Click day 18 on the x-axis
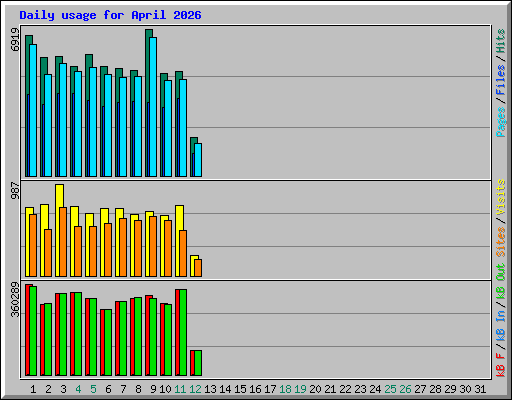Screen dimensions: 512x400 tap(285, 389)
